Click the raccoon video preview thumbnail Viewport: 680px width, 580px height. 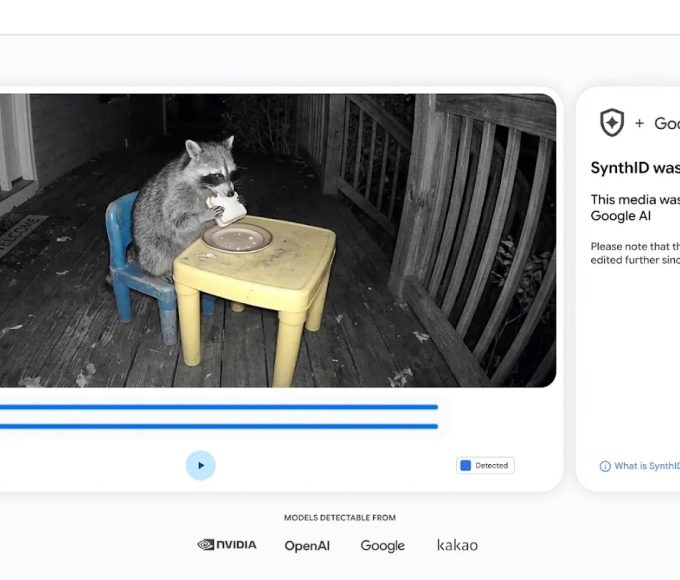click(278, 240)
